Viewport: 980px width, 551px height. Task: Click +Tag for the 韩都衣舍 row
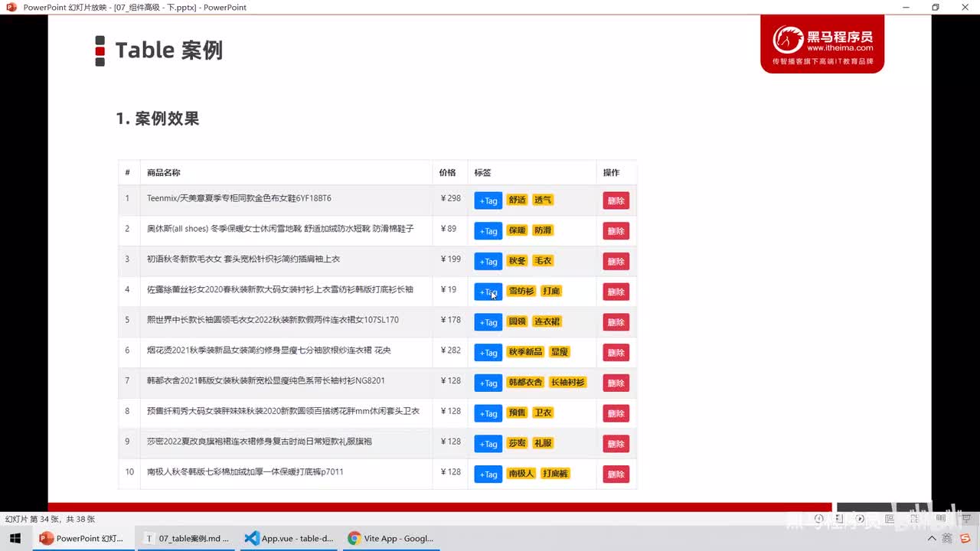click(488, 383)
